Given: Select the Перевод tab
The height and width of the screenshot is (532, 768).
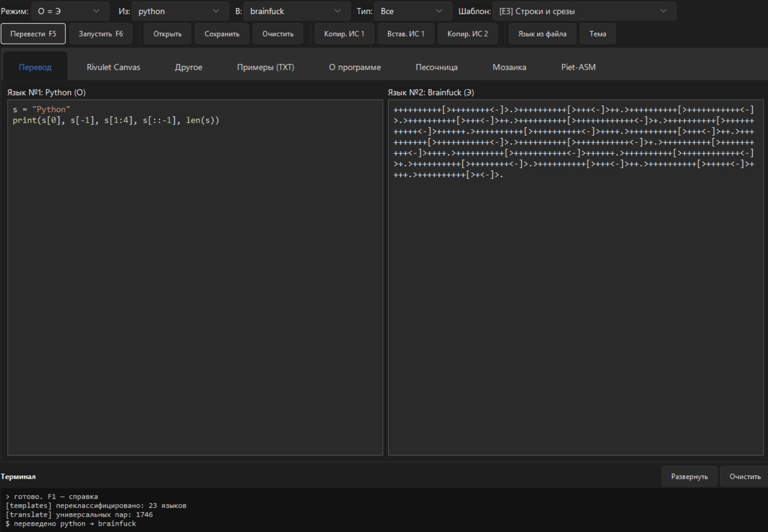Looking at the screenshot, I should pos(35,67).
